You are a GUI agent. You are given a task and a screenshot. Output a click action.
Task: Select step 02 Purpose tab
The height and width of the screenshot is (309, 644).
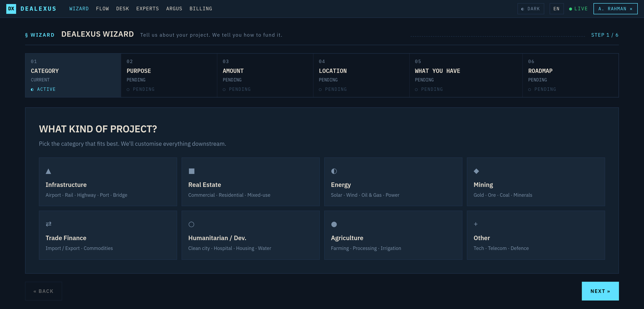click(169, 75)
